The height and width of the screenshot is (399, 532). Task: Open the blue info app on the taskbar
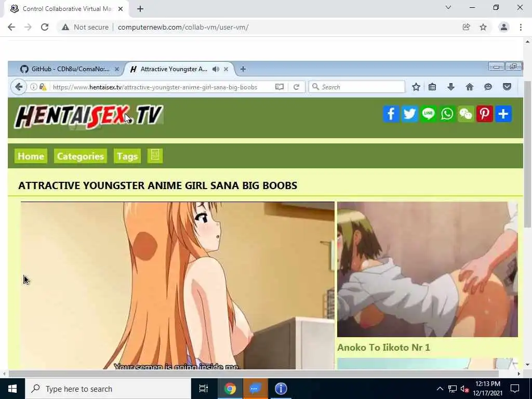[281, 389]
